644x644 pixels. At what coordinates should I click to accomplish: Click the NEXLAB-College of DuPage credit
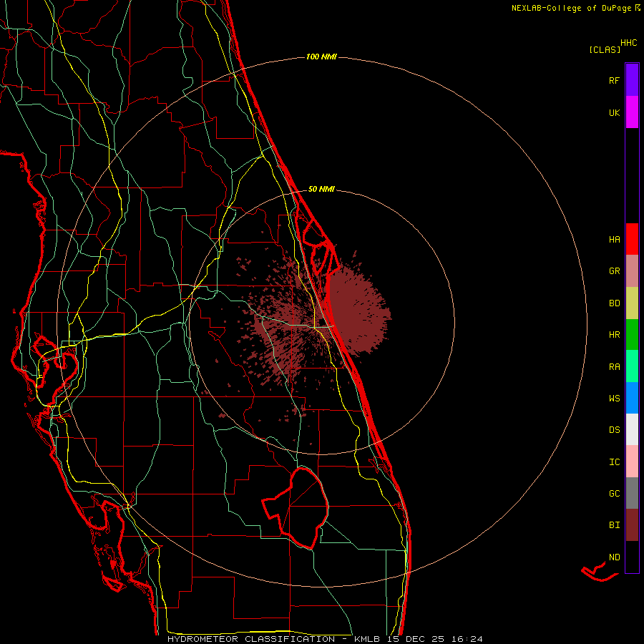[x=573, y=8]
